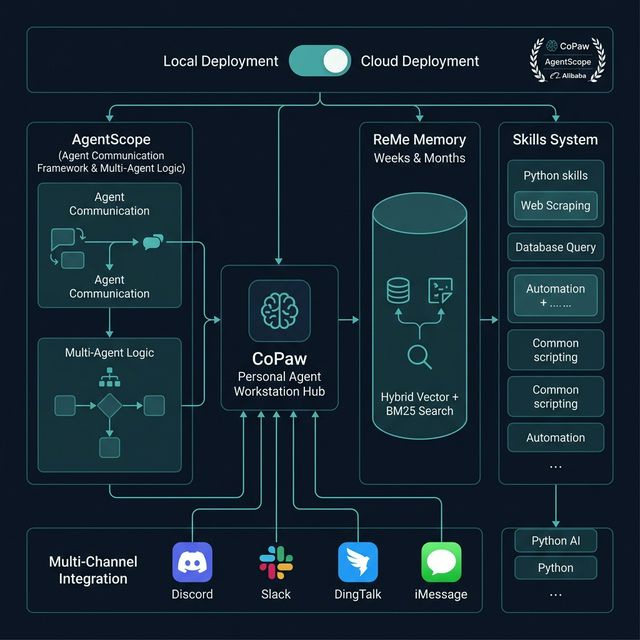Image resolution: width=640 pixels, height=640 pixels.
Task: Choose the Local Deployment label
Action: pyautogui.click(x=221, y=61)
